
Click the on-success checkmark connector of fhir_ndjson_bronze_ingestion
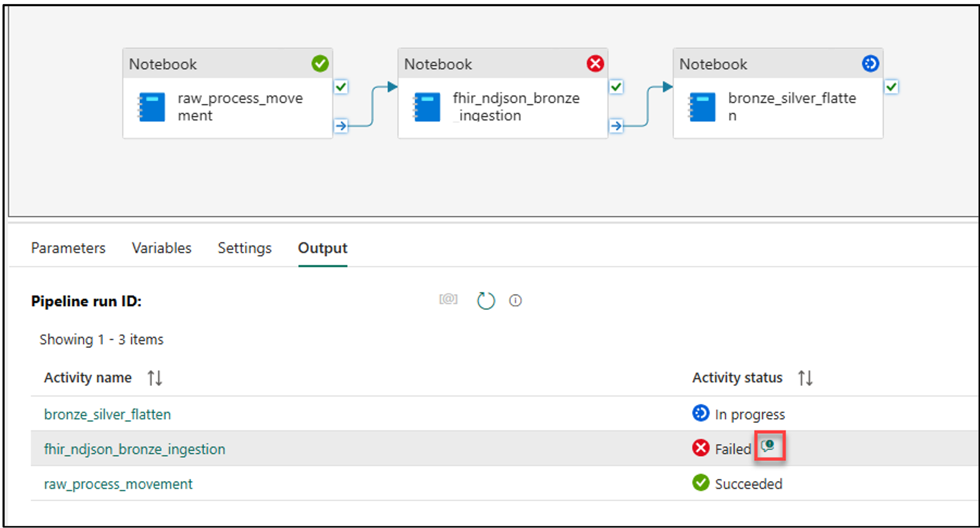pyautogui.click(x=616, y=86)
